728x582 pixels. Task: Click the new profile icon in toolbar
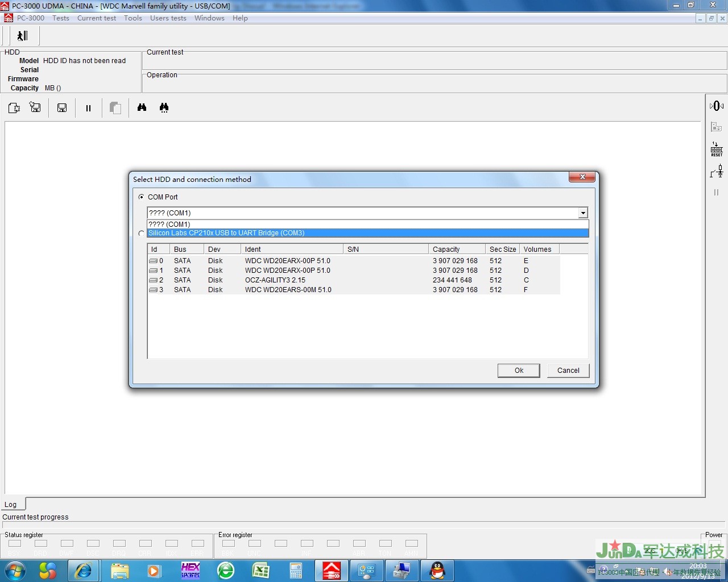click(x=14, y=107)
